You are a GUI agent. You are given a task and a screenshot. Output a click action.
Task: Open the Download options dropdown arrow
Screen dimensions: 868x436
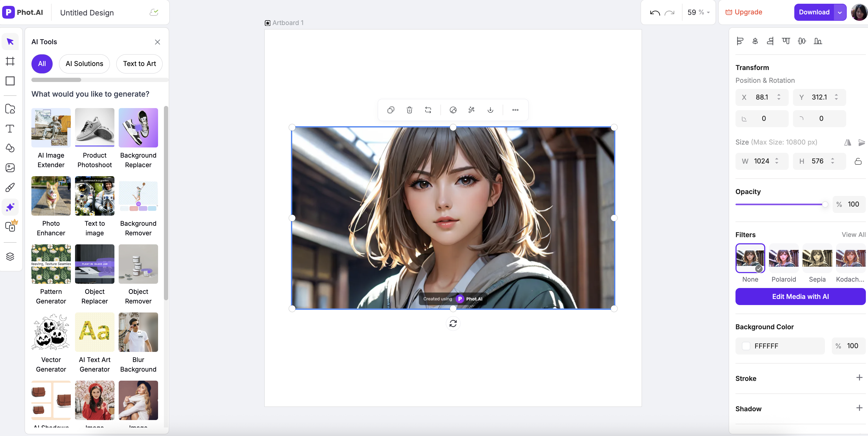point(839,12)
